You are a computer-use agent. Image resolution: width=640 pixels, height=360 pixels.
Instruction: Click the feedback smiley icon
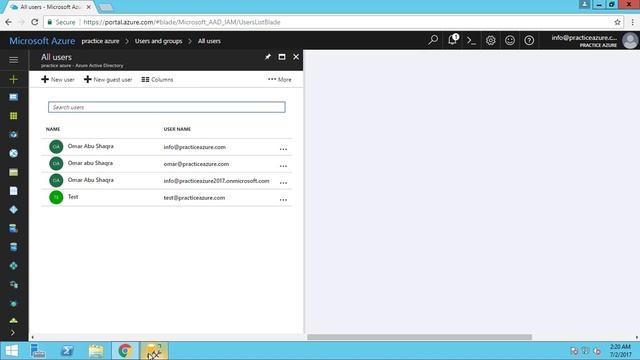coord(510,40)
